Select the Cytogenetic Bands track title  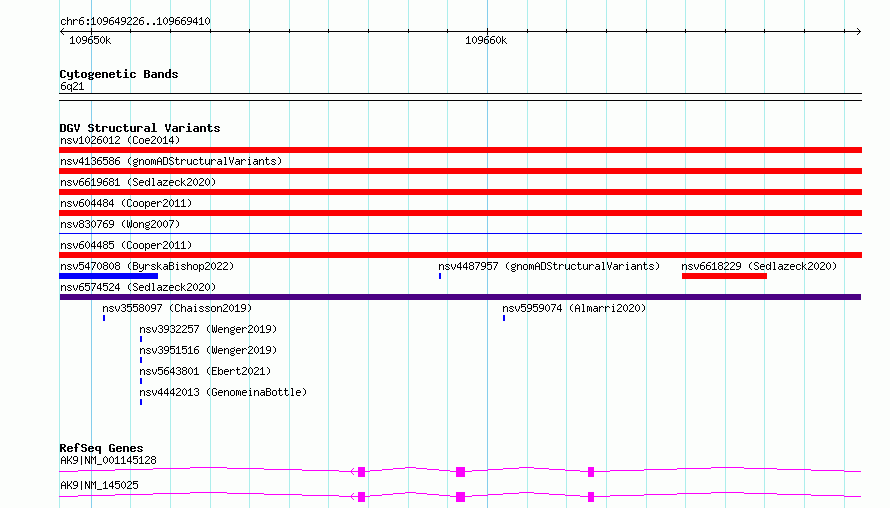pyautogui.click(x=119, y=74)
